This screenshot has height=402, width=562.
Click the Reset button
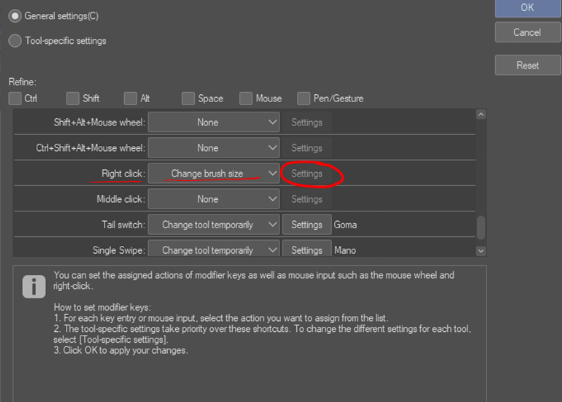tap(528, 65)
